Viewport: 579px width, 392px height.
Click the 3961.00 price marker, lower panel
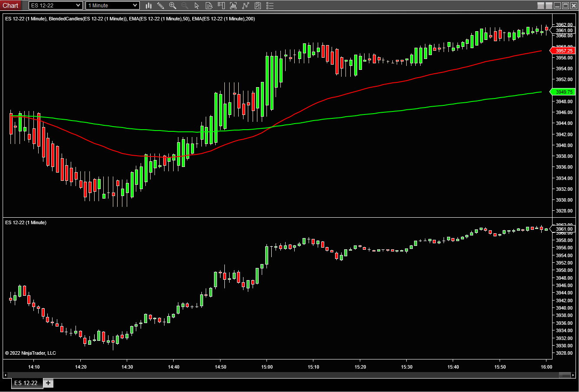(x=563, y=229)
